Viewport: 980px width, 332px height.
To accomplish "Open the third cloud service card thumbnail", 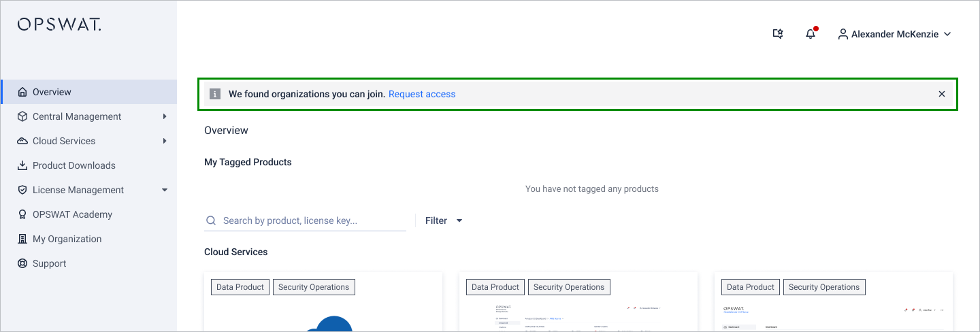I will pyautogui.click(x=834, y=316).
